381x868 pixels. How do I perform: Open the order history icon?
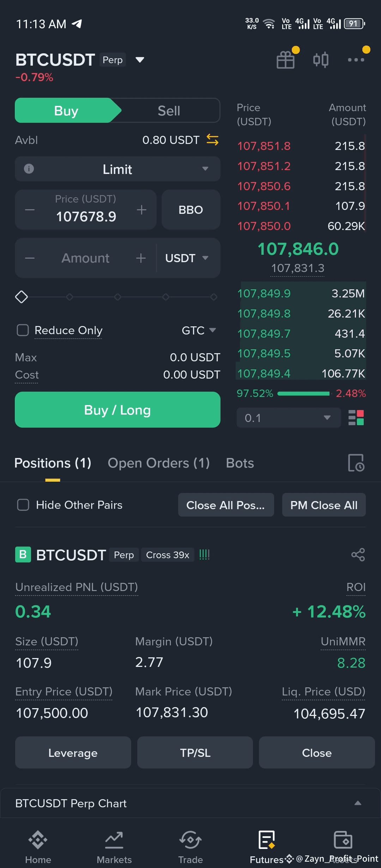(356, 463)
